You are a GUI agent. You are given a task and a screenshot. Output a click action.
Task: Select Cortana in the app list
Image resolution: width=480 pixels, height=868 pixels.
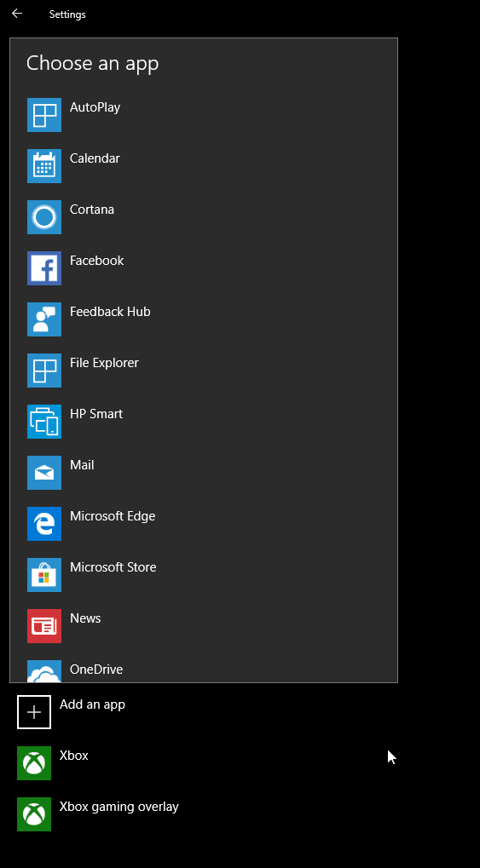point(92,210)
